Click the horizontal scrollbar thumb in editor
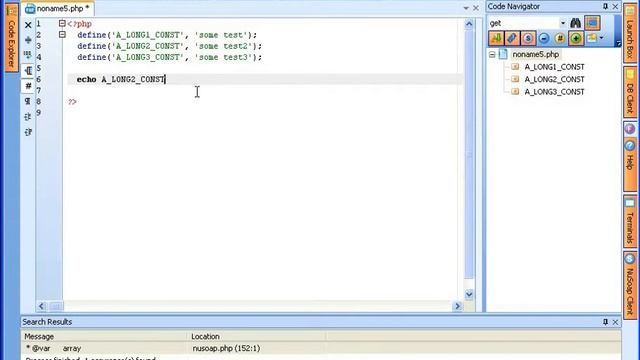This screenshot has width=640, height=360. 56,306
